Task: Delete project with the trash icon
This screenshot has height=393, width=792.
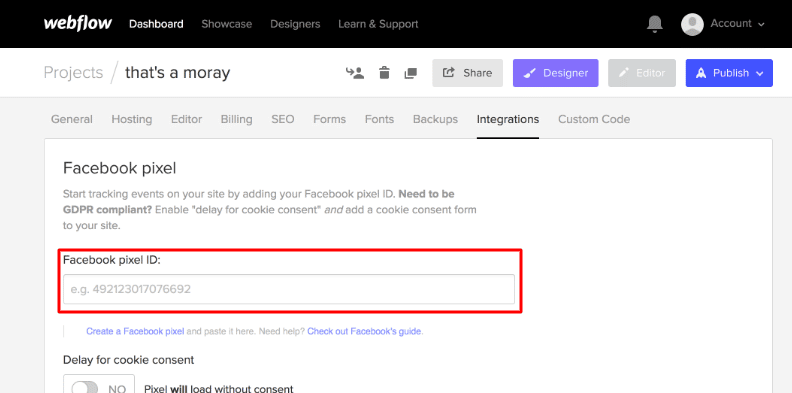Action: 384,73
